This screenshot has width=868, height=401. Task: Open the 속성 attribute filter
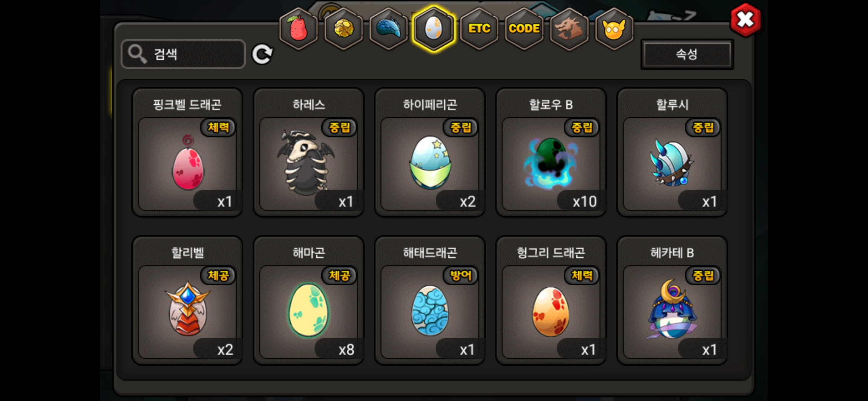pyautogui.click(x=687, y=55)
